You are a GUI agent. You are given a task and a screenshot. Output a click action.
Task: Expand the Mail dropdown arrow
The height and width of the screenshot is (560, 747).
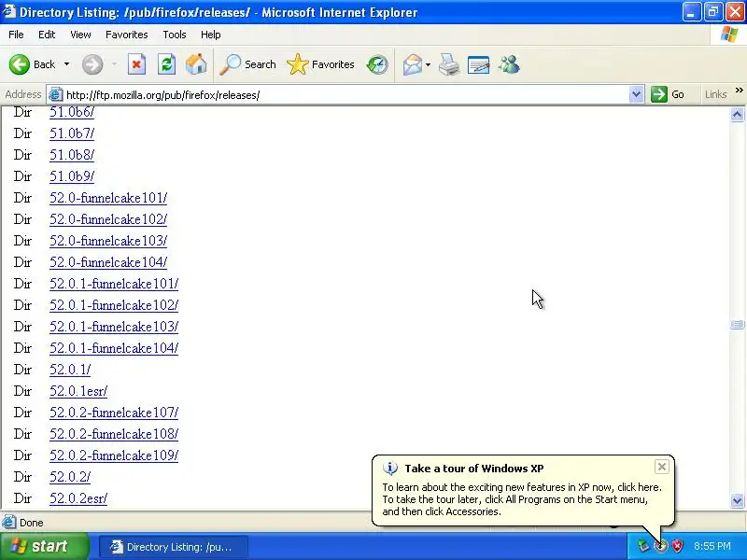(428, 64)
